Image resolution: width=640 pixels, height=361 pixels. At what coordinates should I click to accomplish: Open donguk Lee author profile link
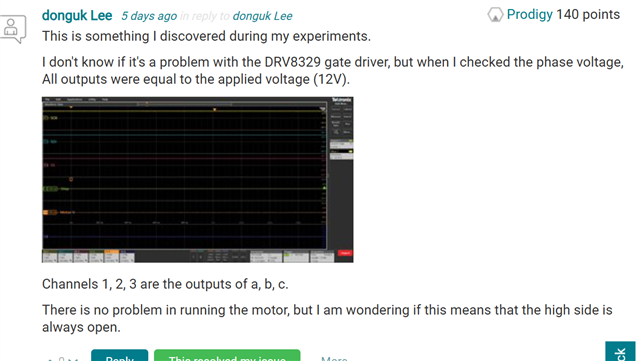77,16
